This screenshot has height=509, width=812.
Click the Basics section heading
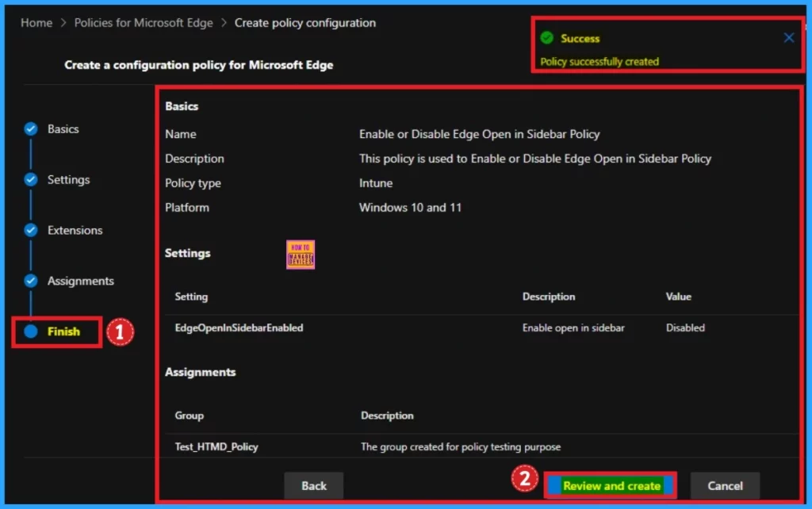click(182, 106)
